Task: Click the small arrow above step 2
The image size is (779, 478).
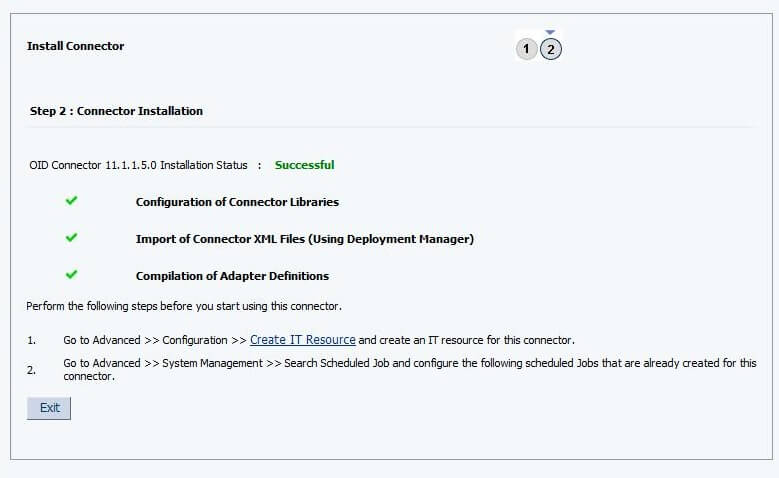Action: pyautogui.click(x=550, y=33)
